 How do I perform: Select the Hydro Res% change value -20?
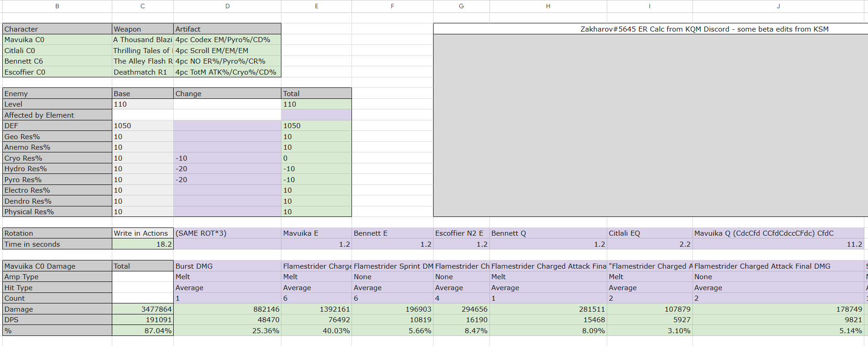(227, 169)
